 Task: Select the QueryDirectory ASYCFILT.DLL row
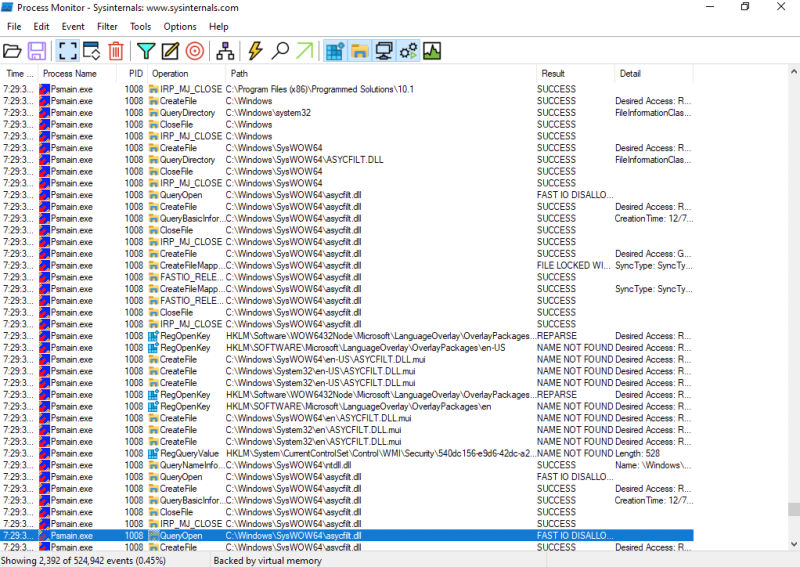347,160
